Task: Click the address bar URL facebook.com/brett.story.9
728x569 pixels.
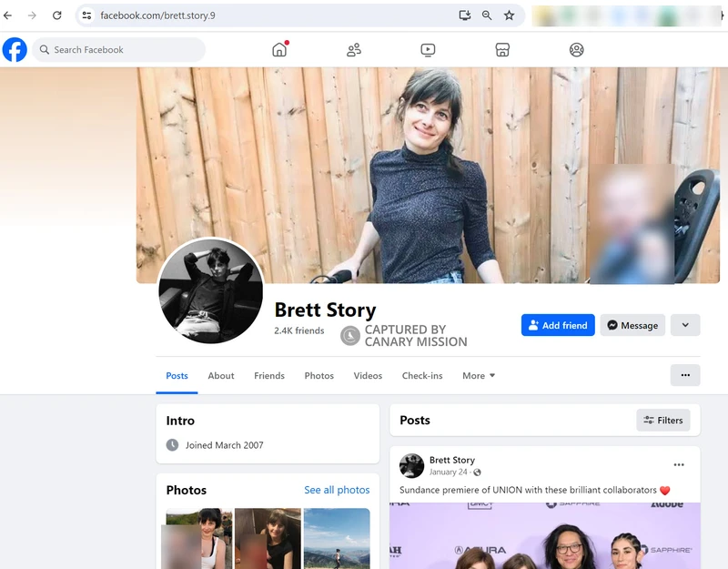Action: [x=157, y=15]
